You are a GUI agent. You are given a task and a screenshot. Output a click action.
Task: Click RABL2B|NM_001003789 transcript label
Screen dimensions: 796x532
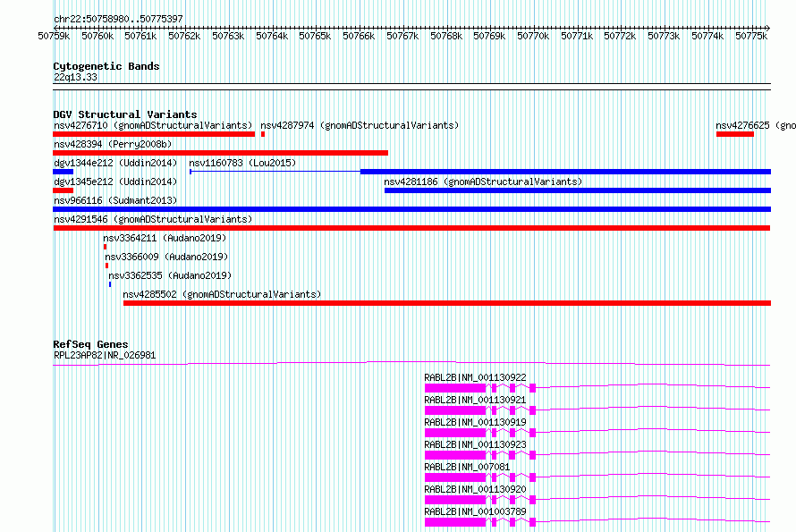coord(475,511)
